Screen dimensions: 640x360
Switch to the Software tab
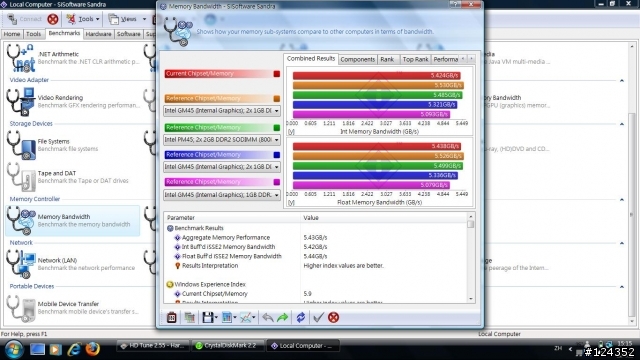tap(129, 34)
